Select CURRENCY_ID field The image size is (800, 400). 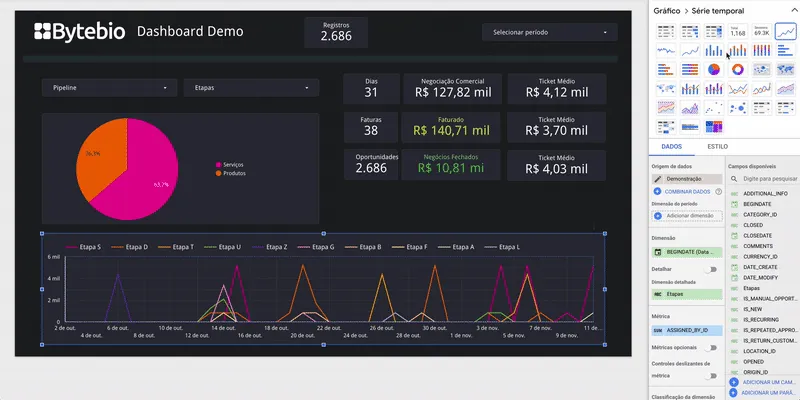click(x=761, y=257)
